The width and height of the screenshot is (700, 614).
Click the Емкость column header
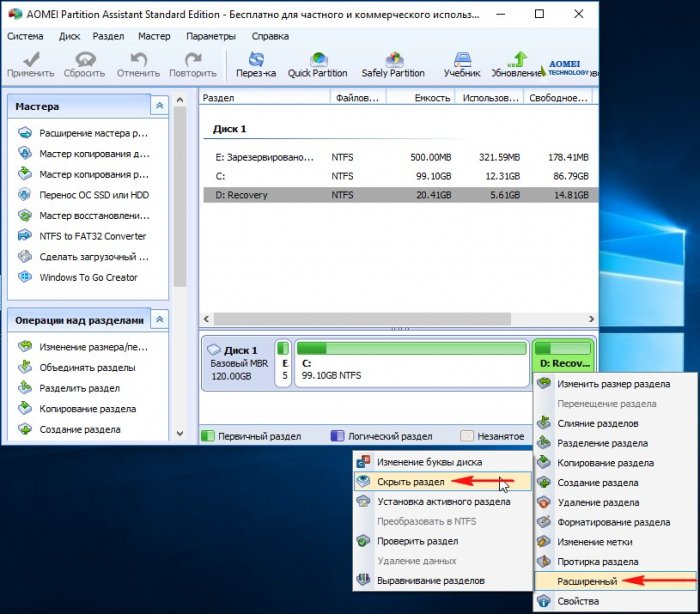click(x=420, y=98)
